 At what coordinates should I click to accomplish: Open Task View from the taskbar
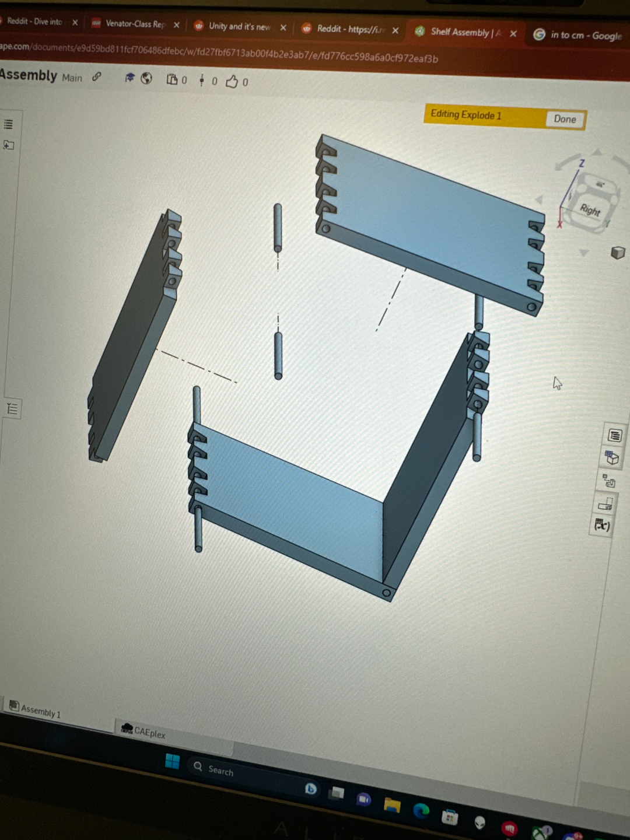tap(336, 793)
